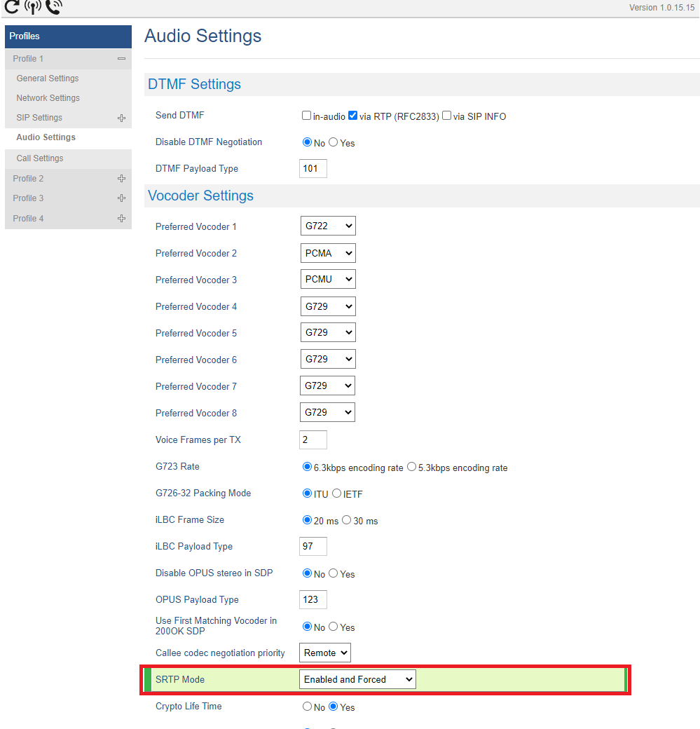Open the SRTP Mode dropdown
This screenshot has height=729, width=700.
357,679
